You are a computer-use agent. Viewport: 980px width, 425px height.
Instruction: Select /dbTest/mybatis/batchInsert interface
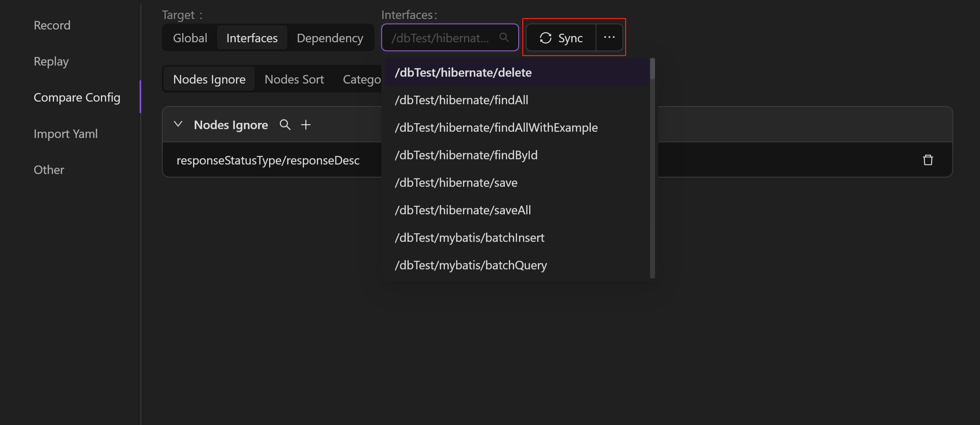tap(470, 237)
